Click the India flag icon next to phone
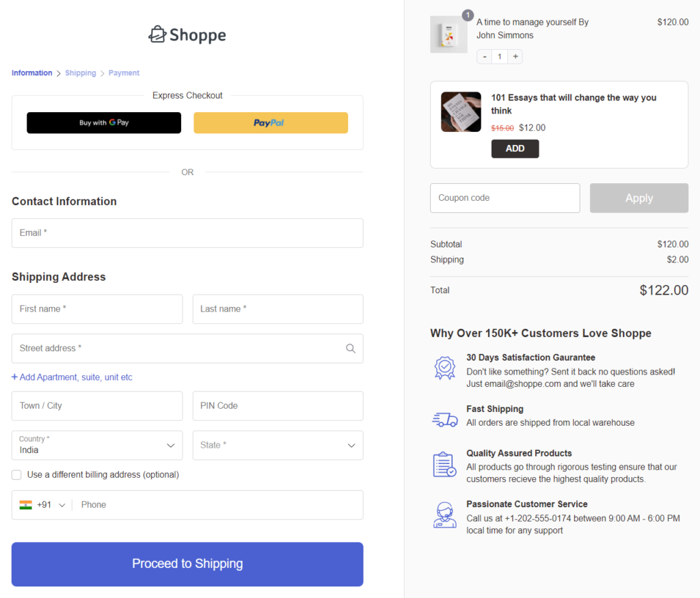700x598 pixels. [x=25, y=505]
